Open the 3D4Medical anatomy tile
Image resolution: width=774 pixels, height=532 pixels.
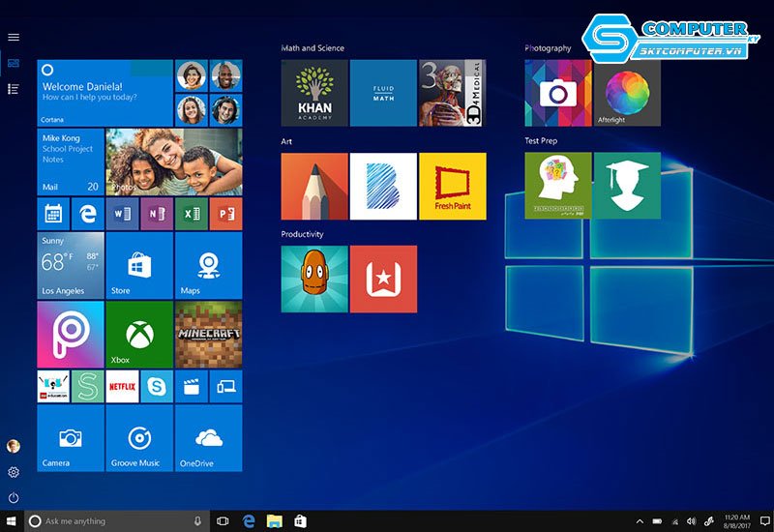453,93
